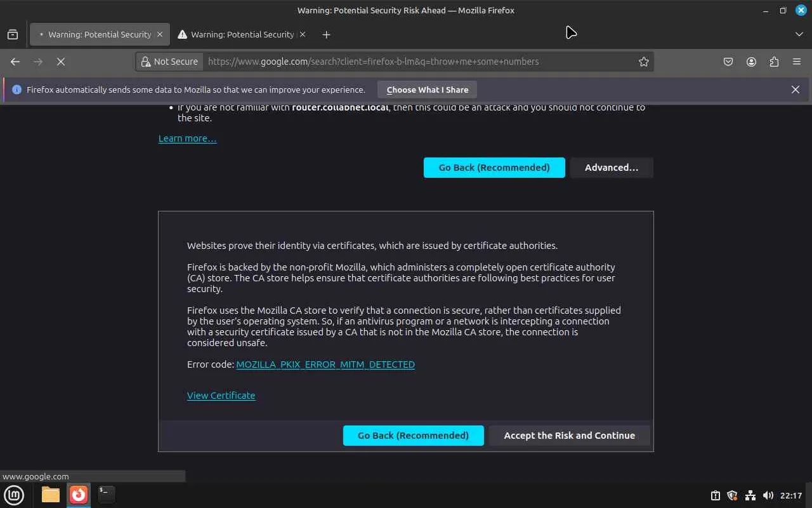812x508 pixels.
Task: Bookmark this page with the star icon
Action: click(x=644, y=62)
